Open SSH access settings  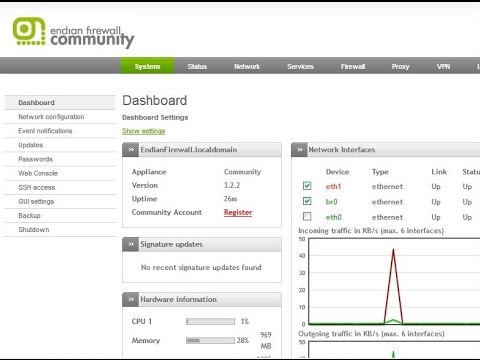click(x=60, y=187)
